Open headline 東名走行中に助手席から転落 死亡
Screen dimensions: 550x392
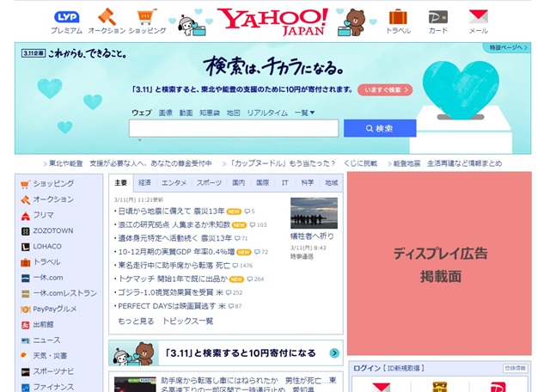click(x=174, y=266)
